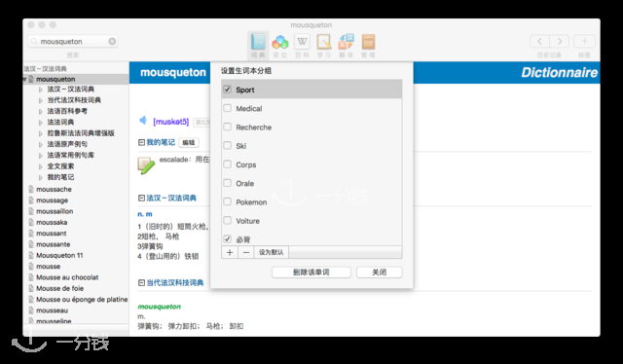Open the 百科 Wikipedia W icon
This screenshot has height=364, width=623.
coord(302,41)
